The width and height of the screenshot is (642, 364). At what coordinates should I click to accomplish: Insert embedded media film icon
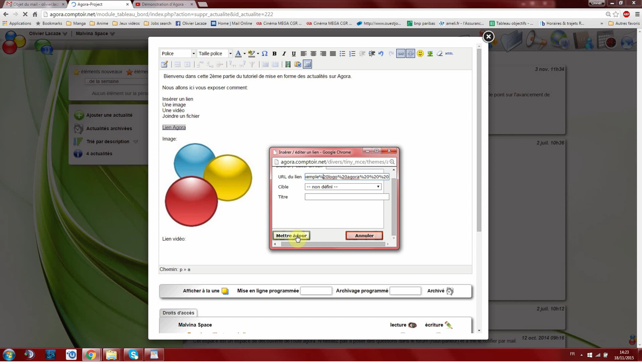coord(288,64)
